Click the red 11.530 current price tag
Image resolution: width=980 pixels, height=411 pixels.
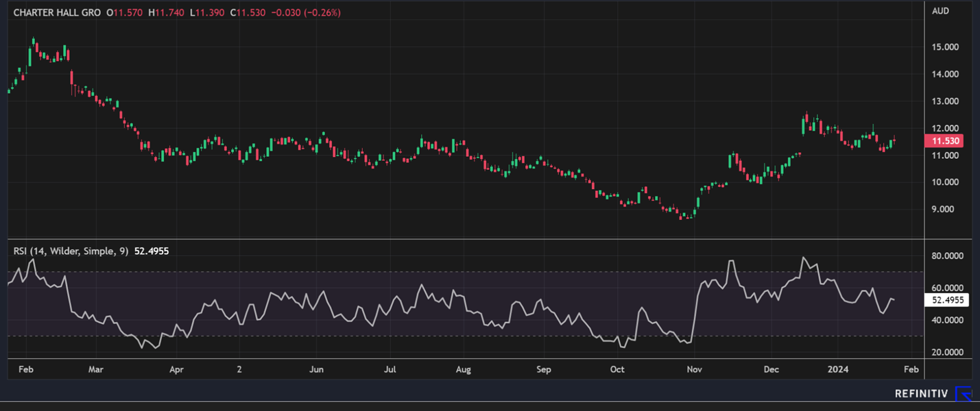pos(944,141)
